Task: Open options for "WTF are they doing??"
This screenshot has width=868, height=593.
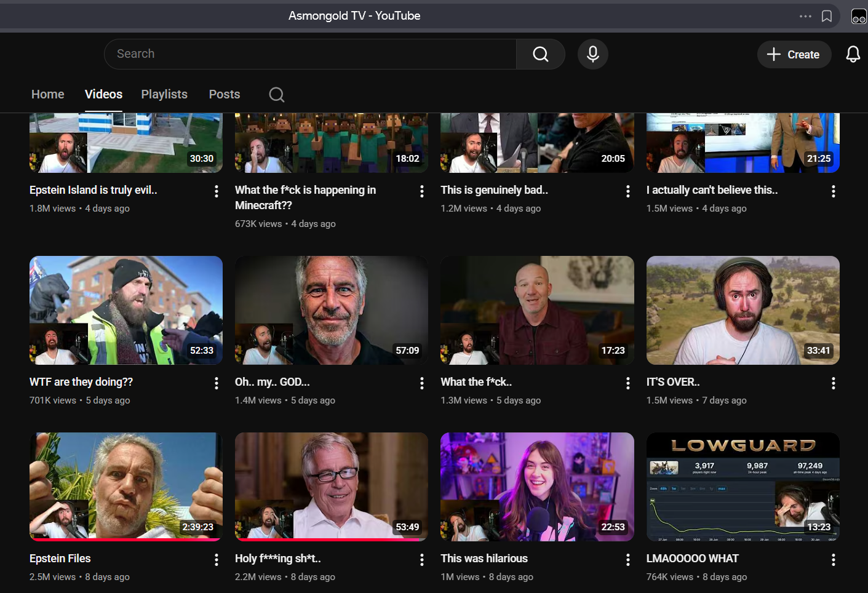Action: click(x=217, y=383)
